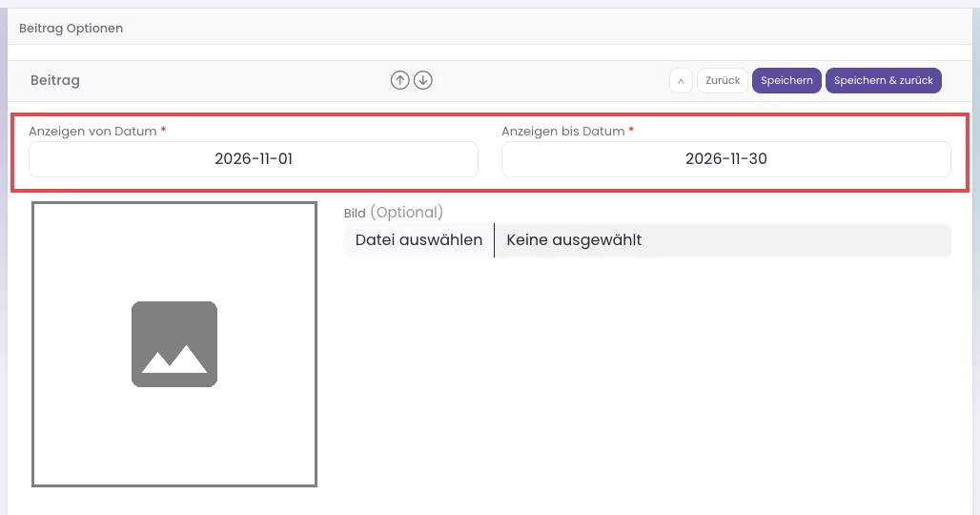
Task: Click the Zurück button
Action: (x=723, y=81)
